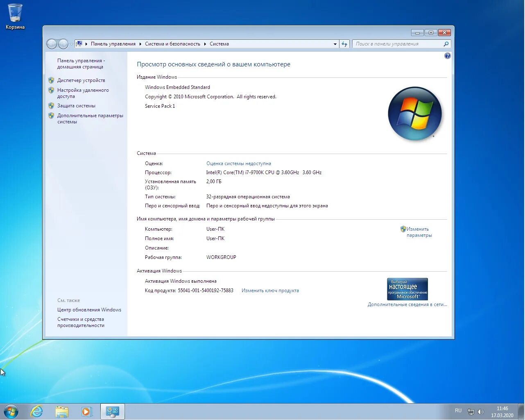Click shield icon beside Защита системы
525x420 pixels.
(51, 106)
